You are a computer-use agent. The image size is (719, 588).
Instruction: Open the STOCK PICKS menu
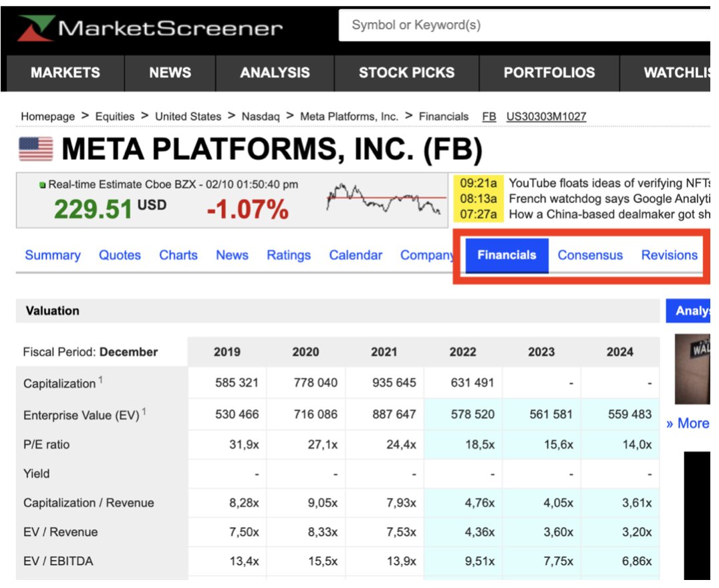[407, 72]
